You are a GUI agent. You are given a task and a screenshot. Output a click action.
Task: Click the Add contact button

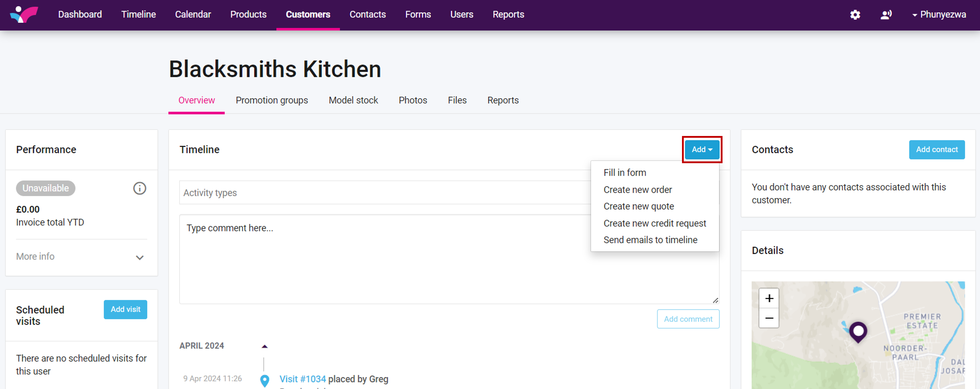[936, 150]
